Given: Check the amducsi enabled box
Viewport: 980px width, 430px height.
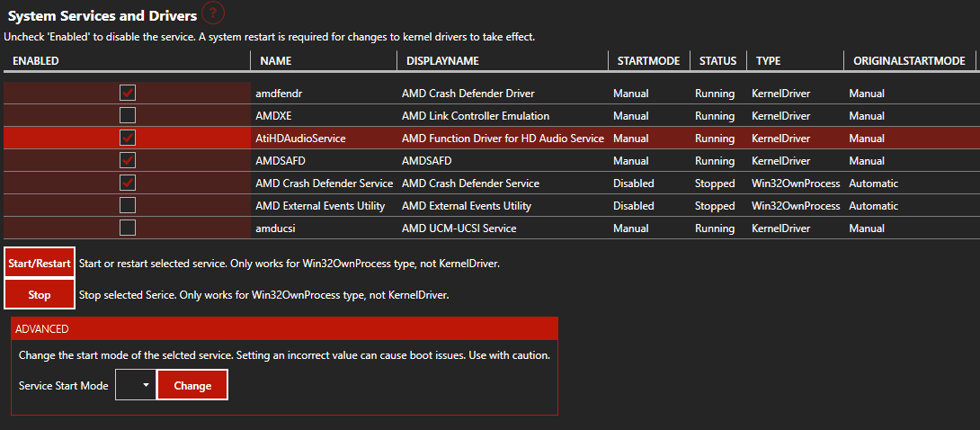Looking at the screenshot, I should [x=128, y=228].
